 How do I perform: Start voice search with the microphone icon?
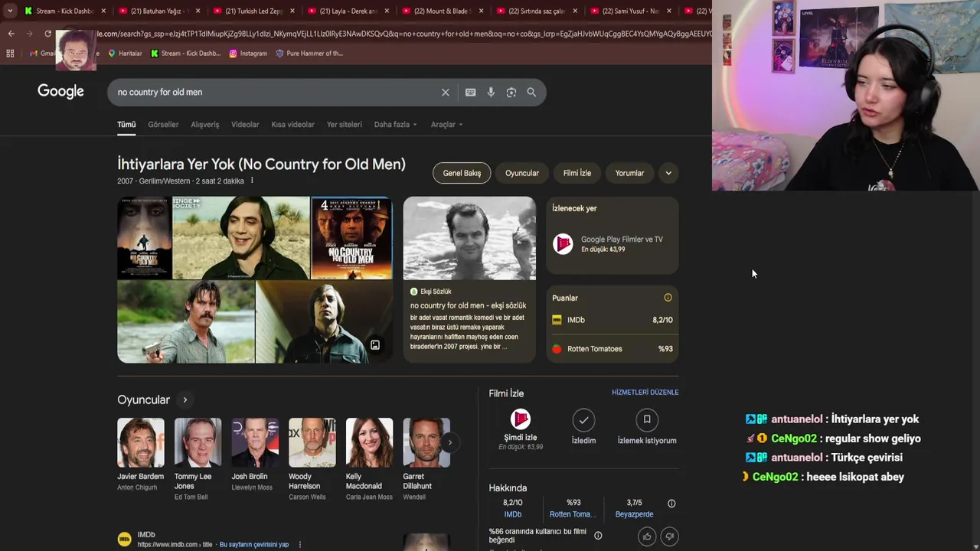point(491,93)
